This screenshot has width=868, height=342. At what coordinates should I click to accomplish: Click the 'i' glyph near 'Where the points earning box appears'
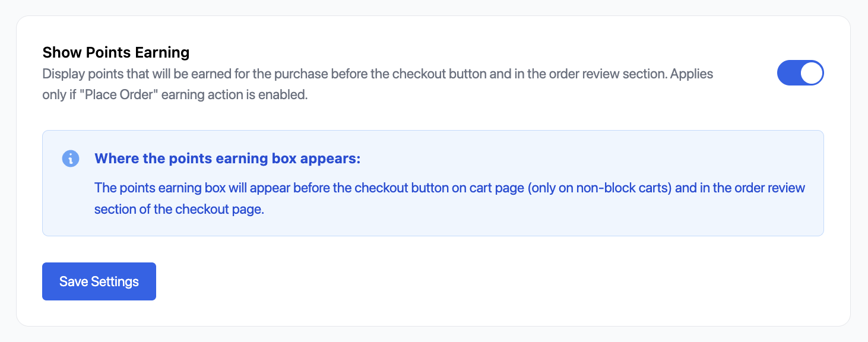[x=70, y=159]
